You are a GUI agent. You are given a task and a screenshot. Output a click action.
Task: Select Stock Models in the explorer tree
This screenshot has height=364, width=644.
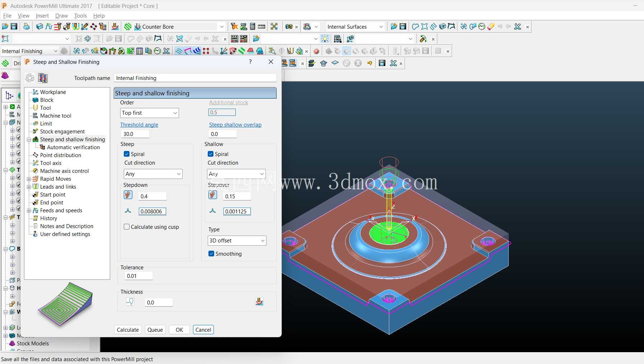[x=33, y=343]
